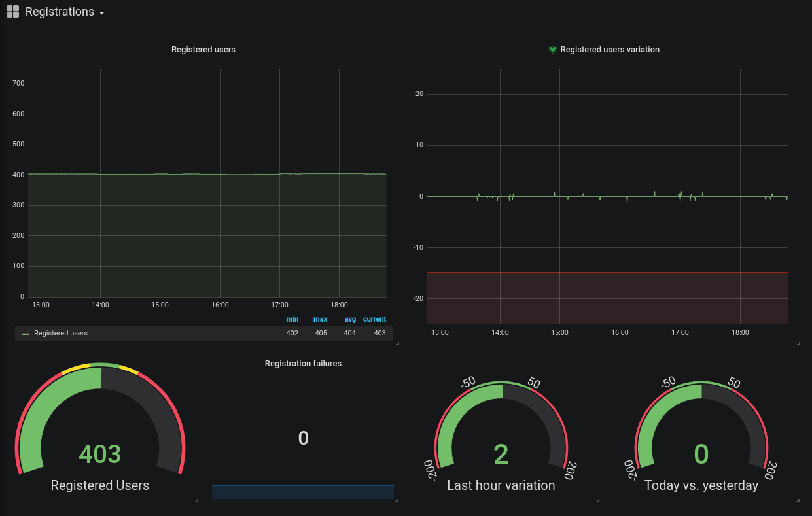This screenshot has height=516, width=812.
Task: Click the Registered Users gauge value 403
Action: (100, 454)
